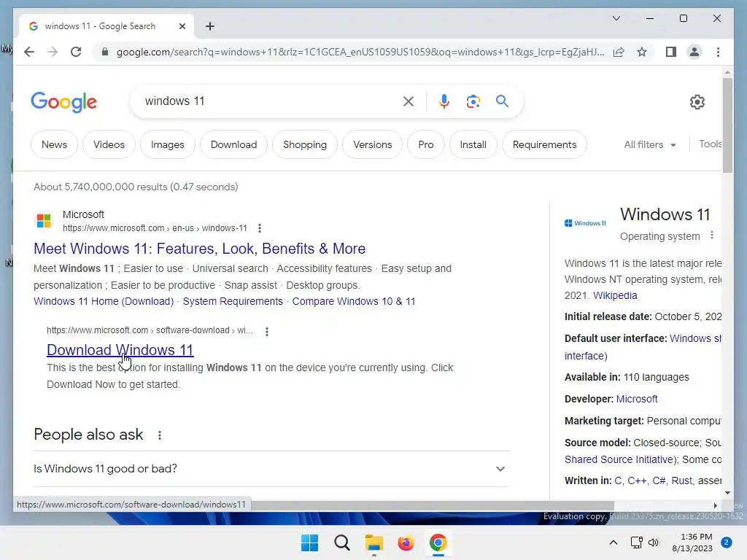Open Compare Windows 10 & 11 sitelink
747x560 pixels.
pyautogui.click(x=354, y=301)
